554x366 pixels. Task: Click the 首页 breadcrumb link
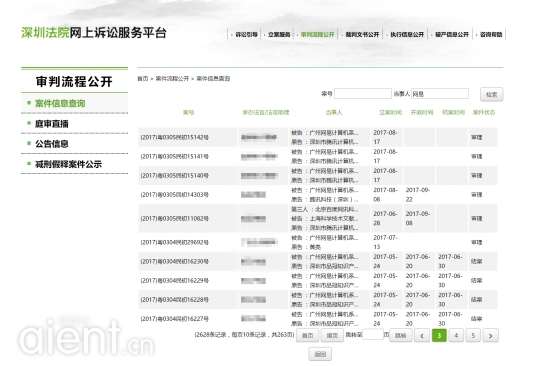pos(143,78)
